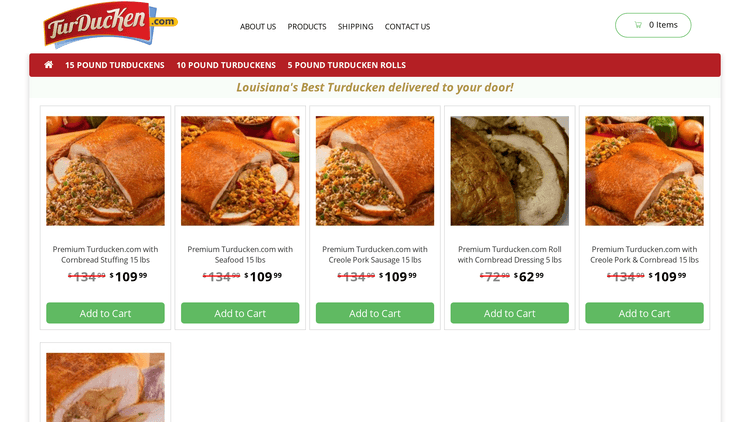Open Premium Turducken with Cornbread Stuffing title link
This screenshot has width=750, height=422.
coord(105,255)
